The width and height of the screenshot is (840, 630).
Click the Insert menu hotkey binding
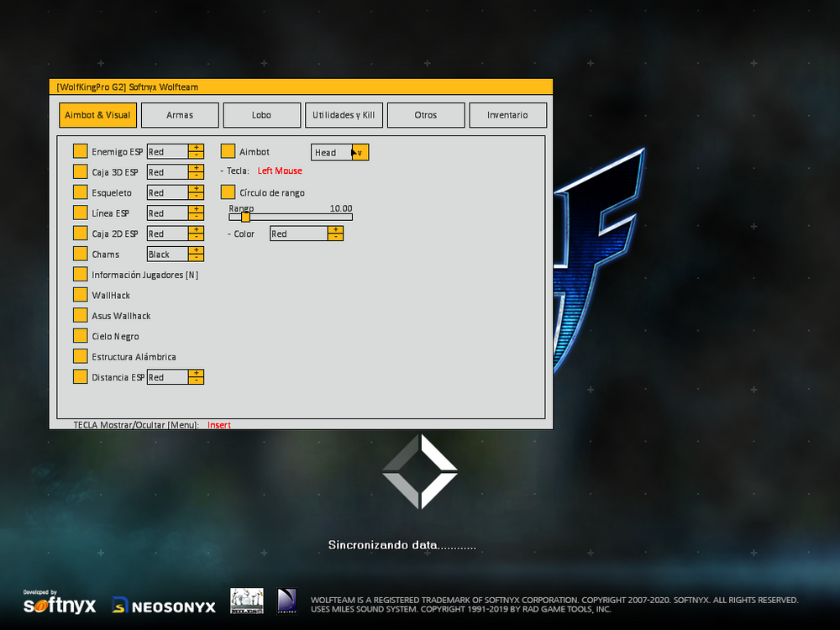219,425
